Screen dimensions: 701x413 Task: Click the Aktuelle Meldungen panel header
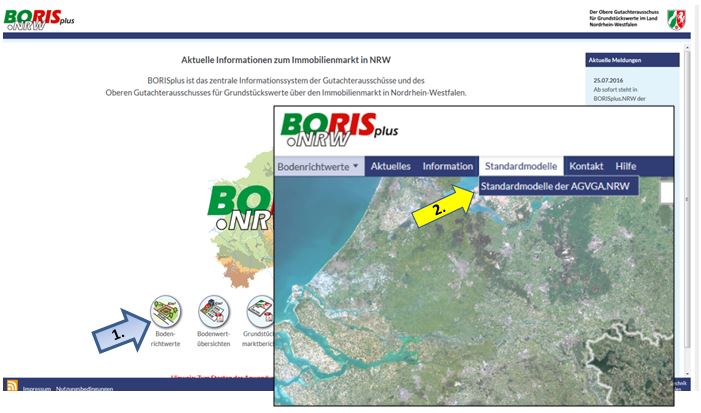click(632, 60)
